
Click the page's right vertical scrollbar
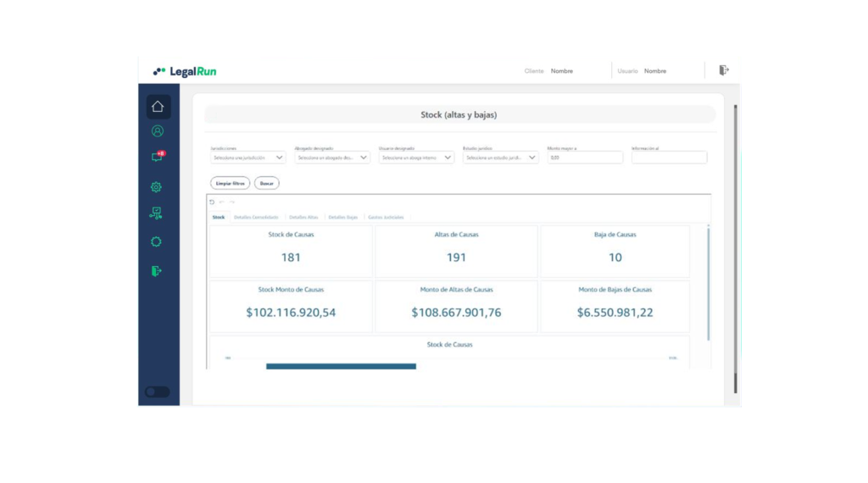(x=735, y=246)
